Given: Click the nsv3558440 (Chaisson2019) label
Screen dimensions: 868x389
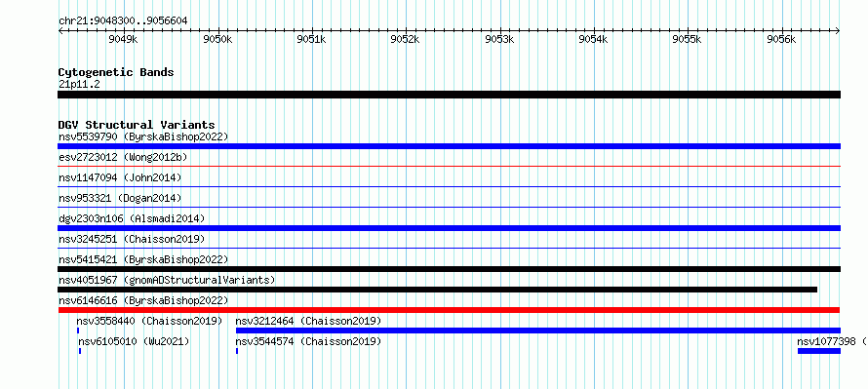Looking at the screenshot, I should [149, 321].
